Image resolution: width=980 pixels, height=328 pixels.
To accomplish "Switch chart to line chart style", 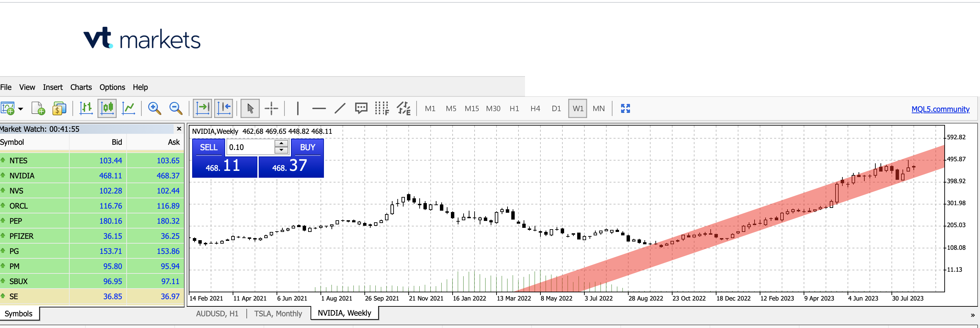I will 129,108.
